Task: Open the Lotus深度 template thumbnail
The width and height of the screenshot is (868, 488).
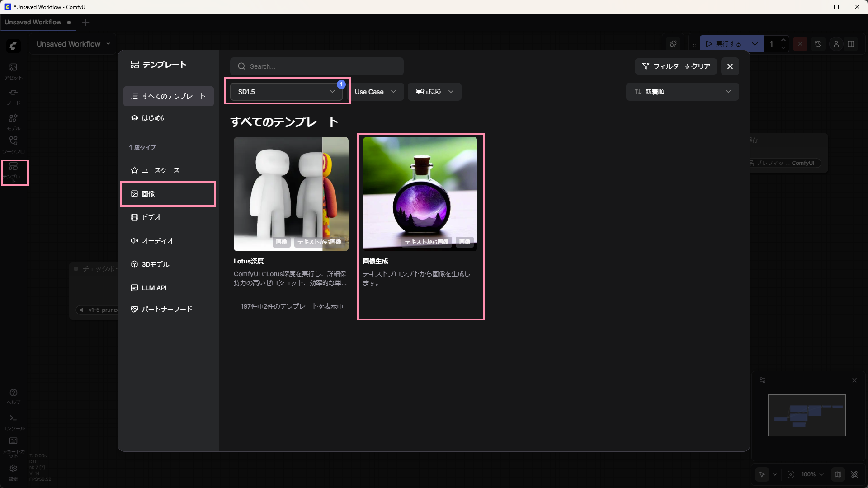Action: coord(291,194)
